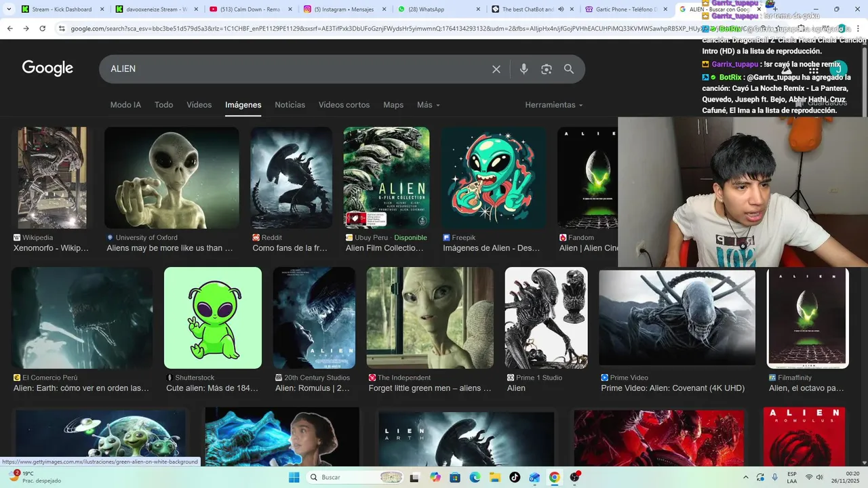Clear the ALIEN search text

[496, 69]
